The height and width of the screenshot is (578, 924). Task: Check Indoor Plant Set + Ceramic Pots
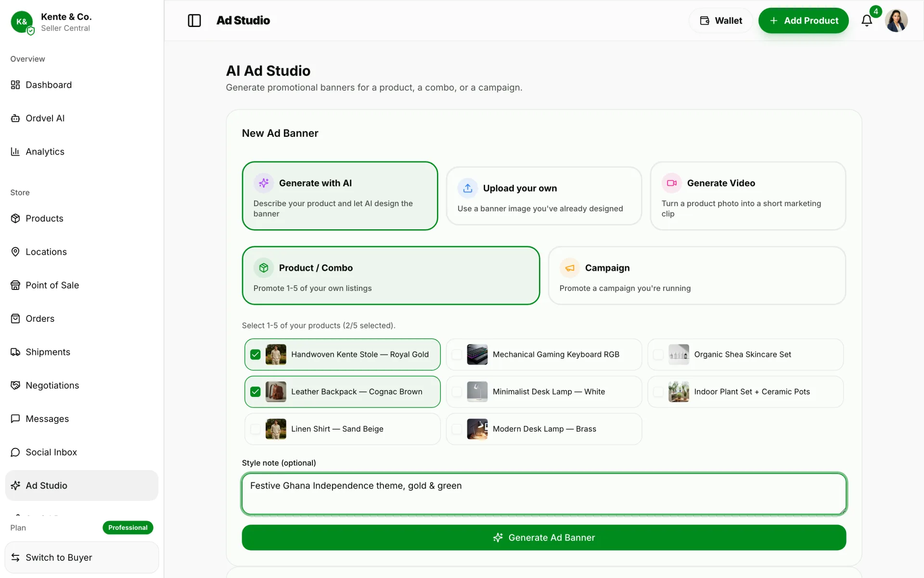pyautogui.click(x=658, y=392)
